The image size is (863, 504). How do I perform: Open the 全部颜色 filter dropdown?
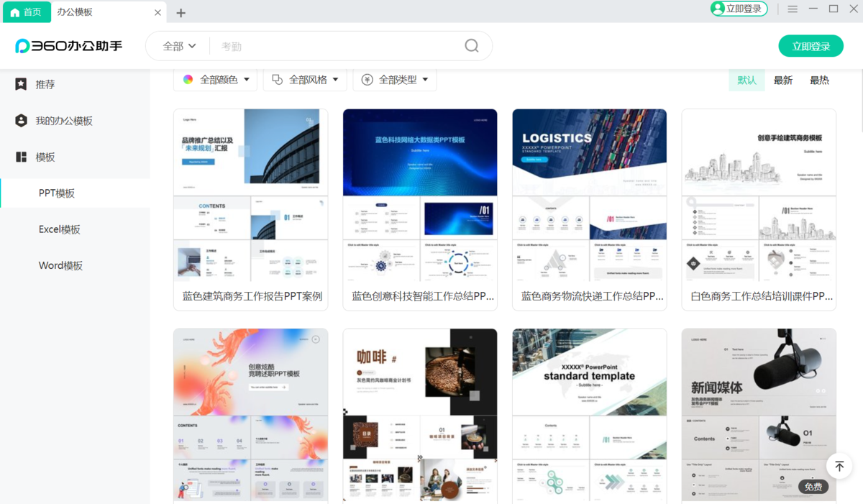coord(215,80)
